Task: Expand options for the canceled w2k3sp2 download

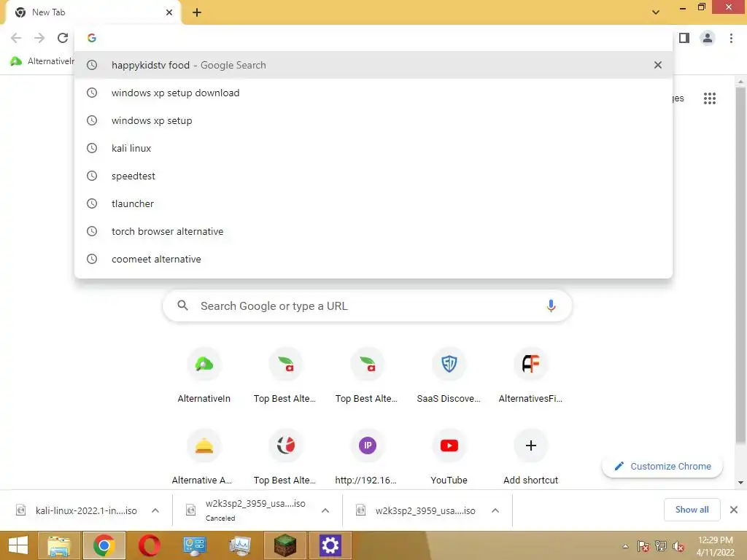Action: pyautogui.click(x=325, y=510)
